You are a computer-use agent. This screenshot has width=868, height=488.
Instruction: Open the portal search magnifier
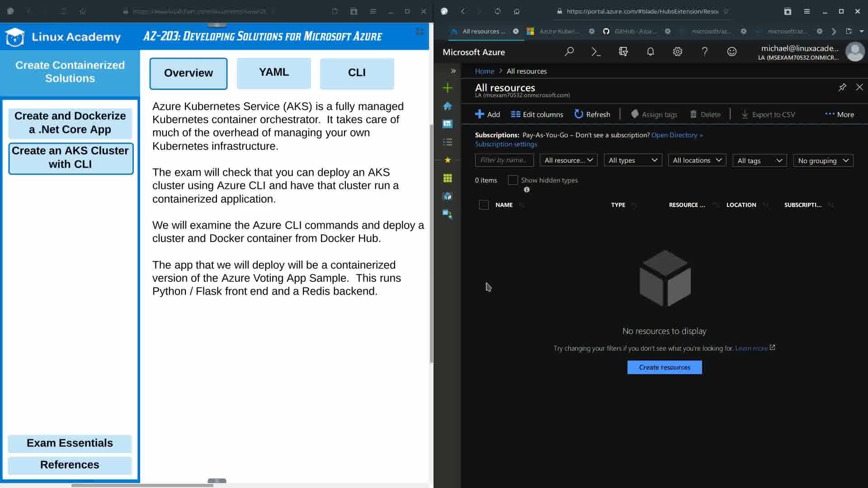[x=569, y=52]
